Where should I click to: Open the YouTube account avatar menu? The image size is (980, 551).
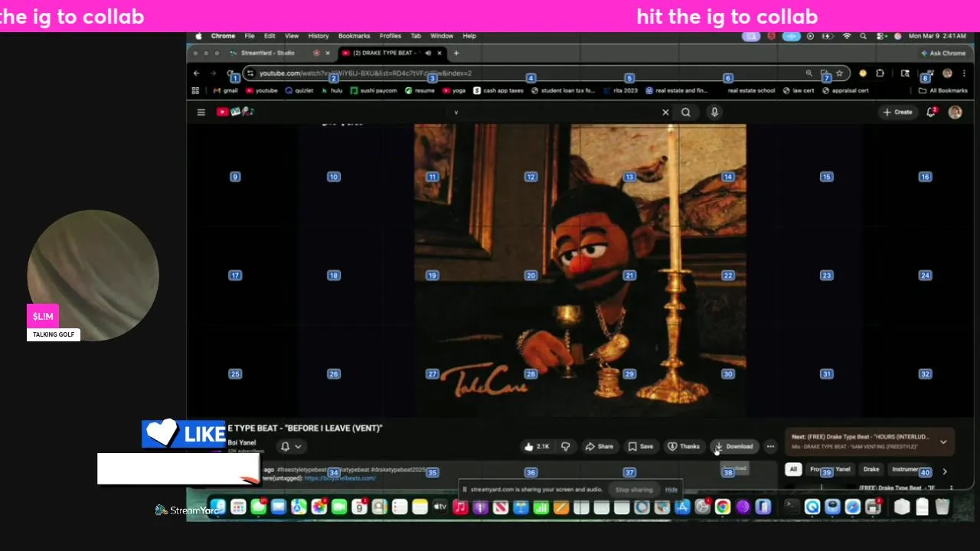[x=955, y=112]
